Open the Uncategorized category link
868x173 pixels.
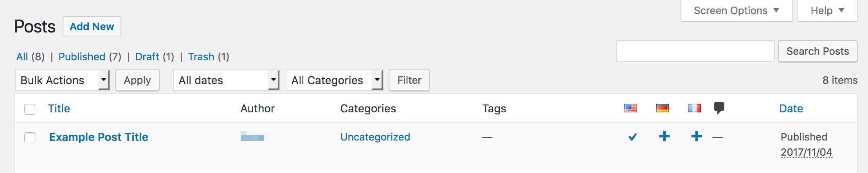(x=375, y=137)
